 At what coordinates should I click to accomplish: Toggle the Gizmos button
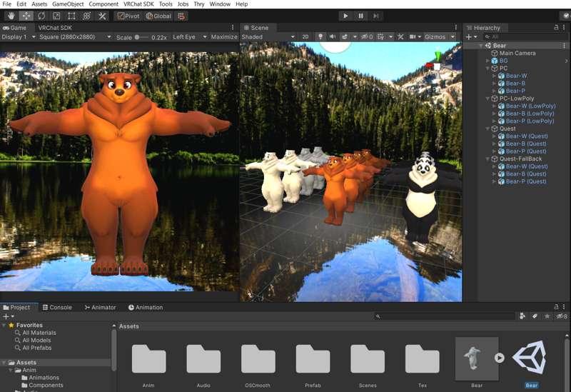pos(435,37)
